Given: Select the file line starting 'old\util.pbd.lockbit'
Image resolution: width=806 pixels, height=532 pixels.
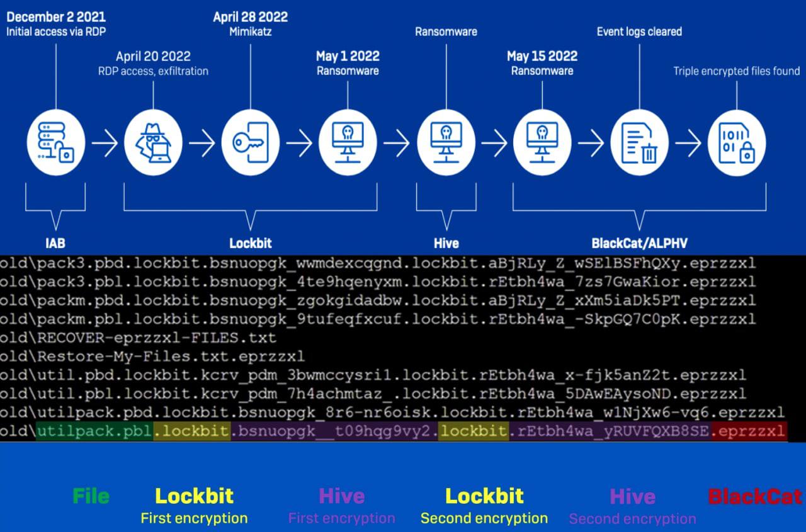Looking at the screenshot, I should (x=373, y=376).
